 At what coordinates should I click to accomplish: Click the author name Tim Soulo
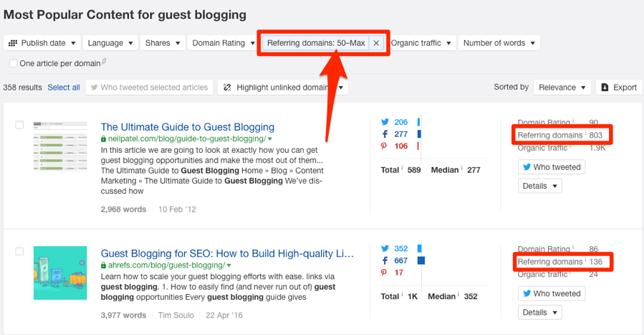click(176, 315)
